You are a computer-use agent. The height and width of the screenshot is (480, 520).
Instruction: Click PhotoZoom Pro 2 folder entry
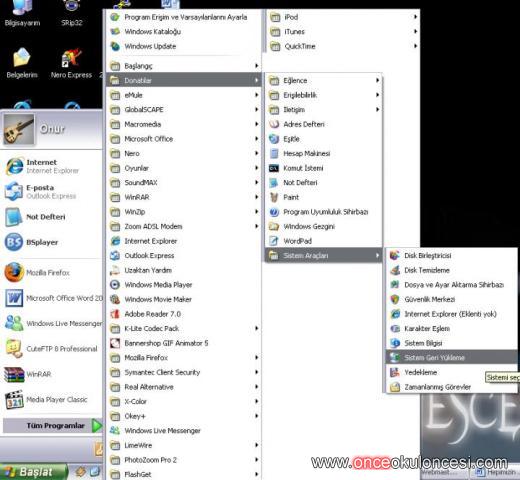click(184, 460)
